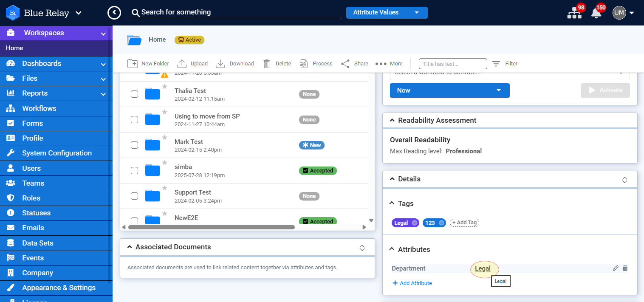Remove the 123 tag via x
Image resolution: width=644 pixels, height=302 pixels.
pyautogui.click(x=441, y=223)
